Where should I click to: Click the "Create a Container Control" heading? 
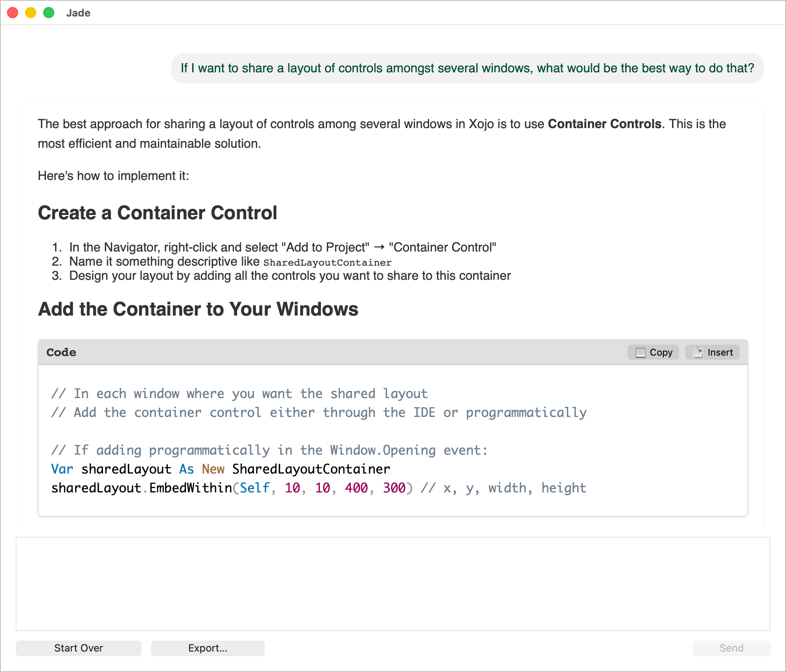point(157,213)
